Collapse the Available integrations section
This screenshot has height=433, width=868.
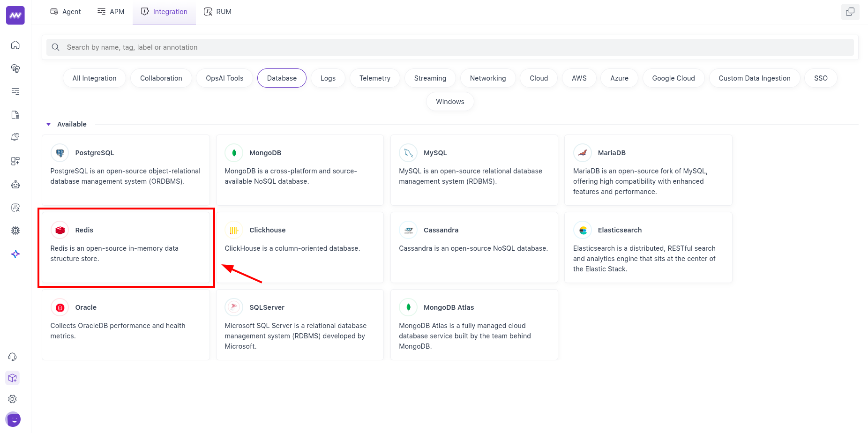pos(48,124)
